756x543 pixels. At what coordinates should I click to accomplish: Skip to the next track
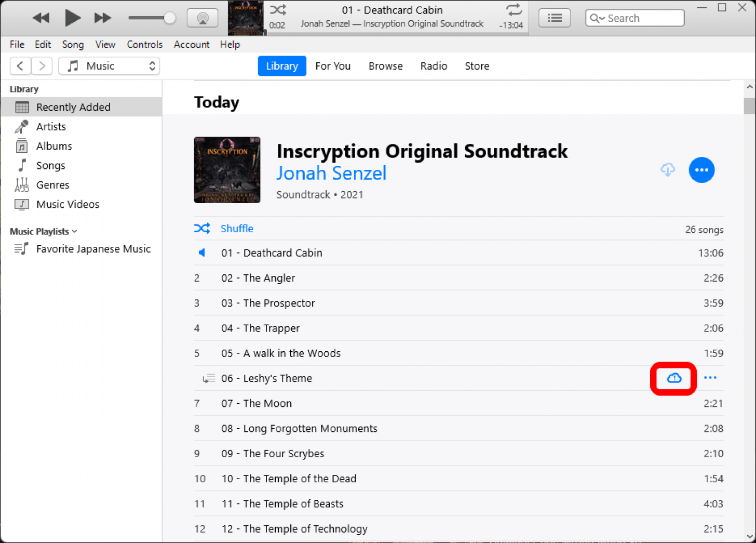click(102, 18)
